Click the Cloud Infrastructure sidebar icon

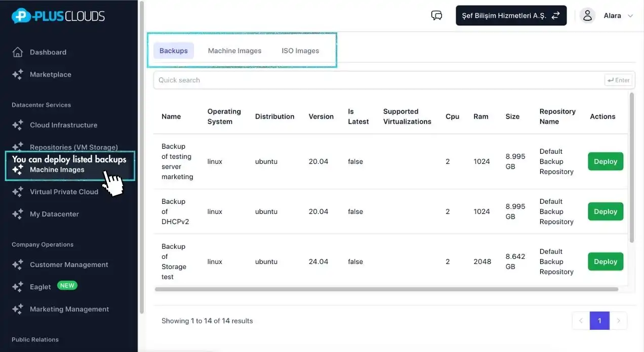tap(18, 125)
